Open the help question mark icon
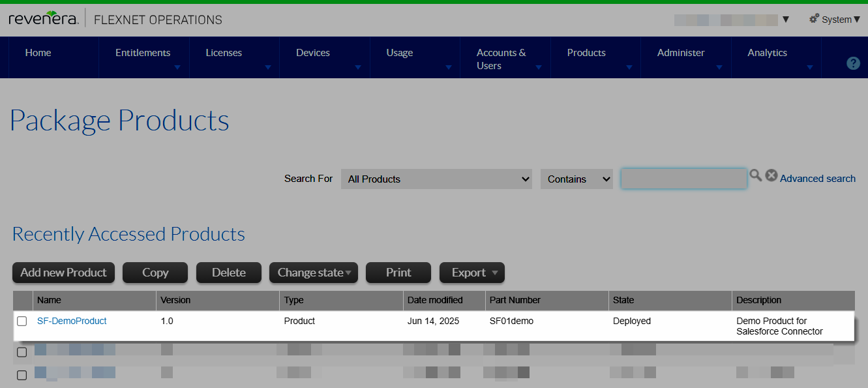 (853, 63)
